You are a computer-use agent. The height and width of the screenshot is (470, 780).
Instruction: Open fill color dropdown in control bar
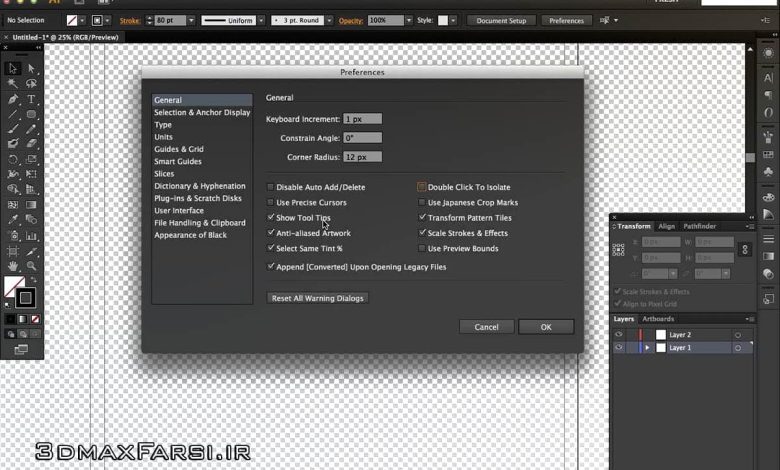point(82,20)
